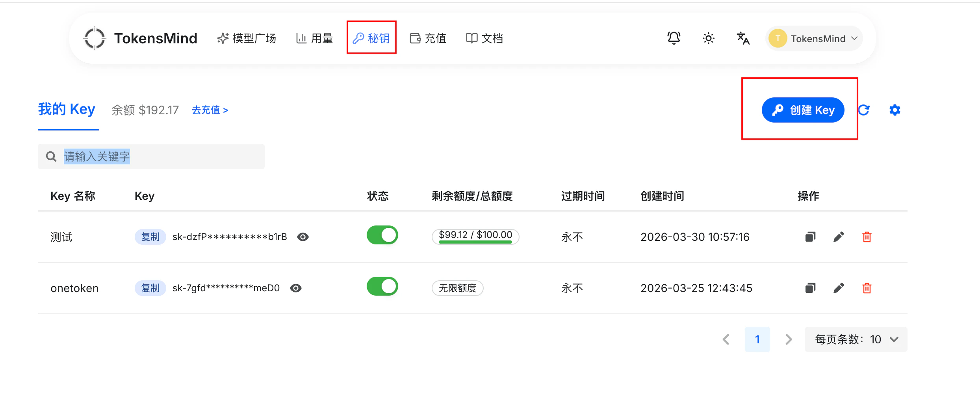Select page 1 in pagination

757,339
